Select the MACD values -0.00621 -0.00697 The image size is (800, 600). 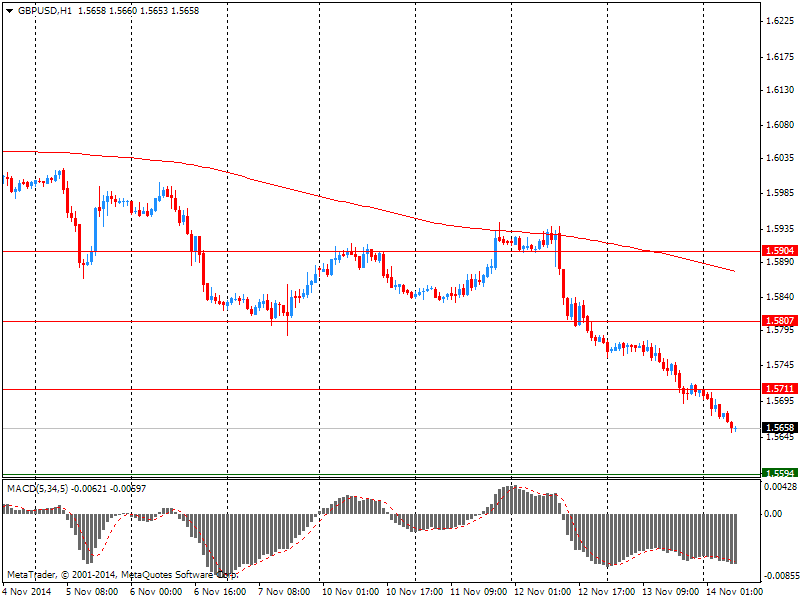coord(108,489)
